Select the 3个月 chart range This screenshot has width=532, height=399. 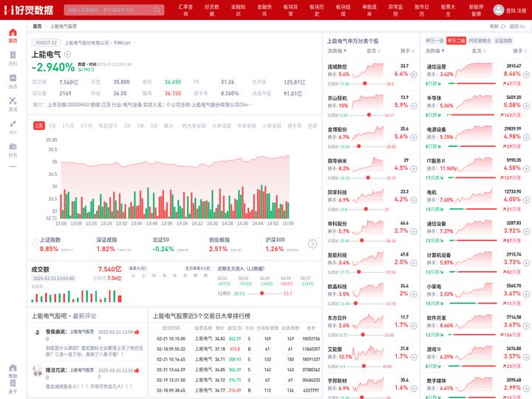pyautogui.click(x=86, y=126)
